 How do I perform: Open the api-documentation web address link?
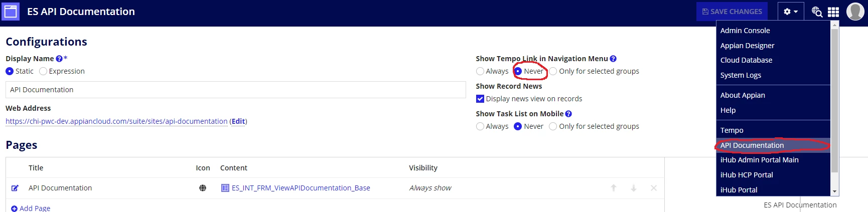(116, 121)
